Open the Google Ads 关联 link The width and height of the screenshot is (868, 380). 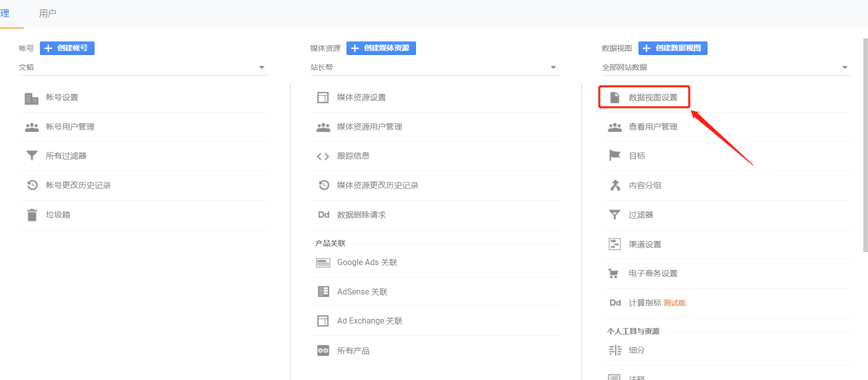click(x=367, y=262)
